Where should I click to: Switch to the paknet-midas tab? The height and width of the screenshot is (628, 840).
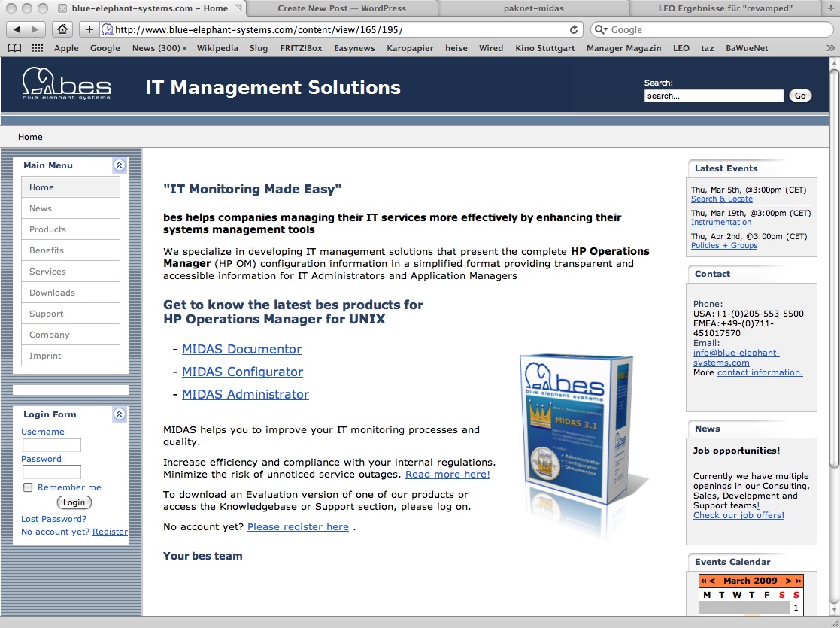(x=534, y=8)
